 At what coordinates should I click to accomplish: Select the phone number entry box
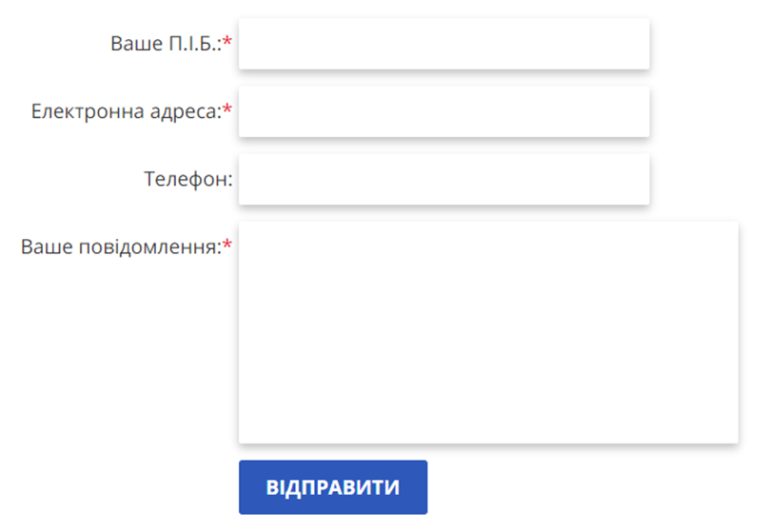click(x=443, y=180)
